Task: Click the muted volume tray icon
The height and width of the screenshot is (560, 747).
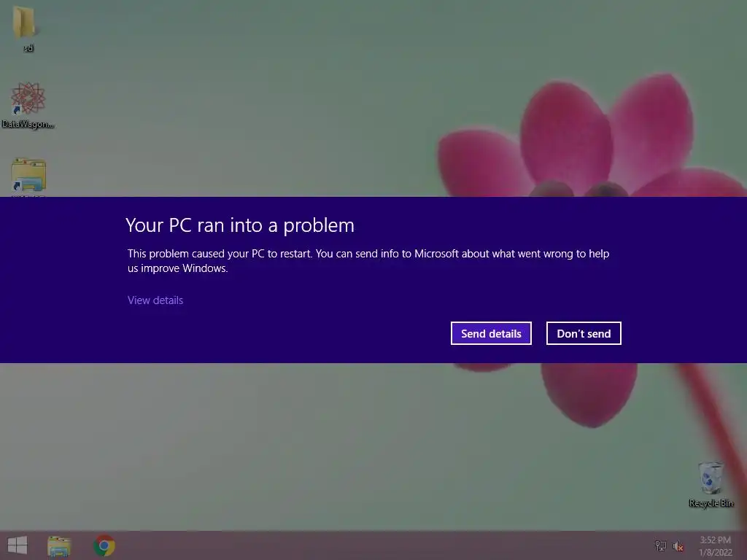Action: pos(678,545)
